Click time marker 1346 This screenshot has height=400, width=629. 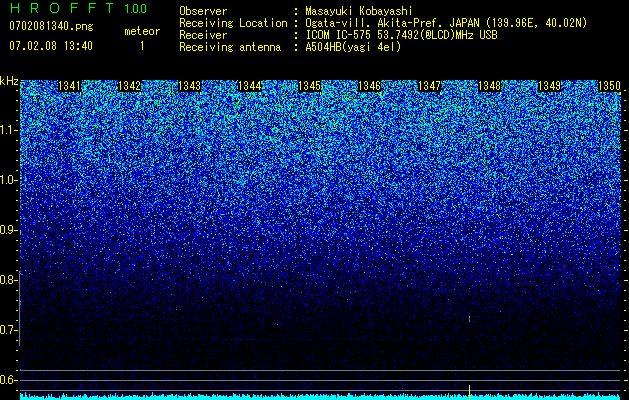369,86
